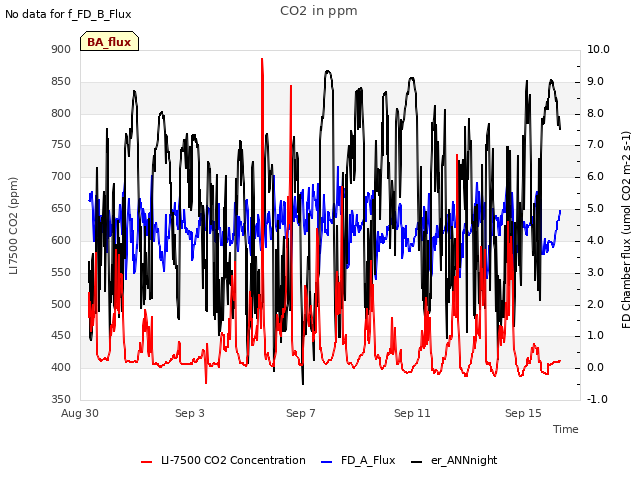Click the 450 left axis tick label

click(x=61, y=336)
